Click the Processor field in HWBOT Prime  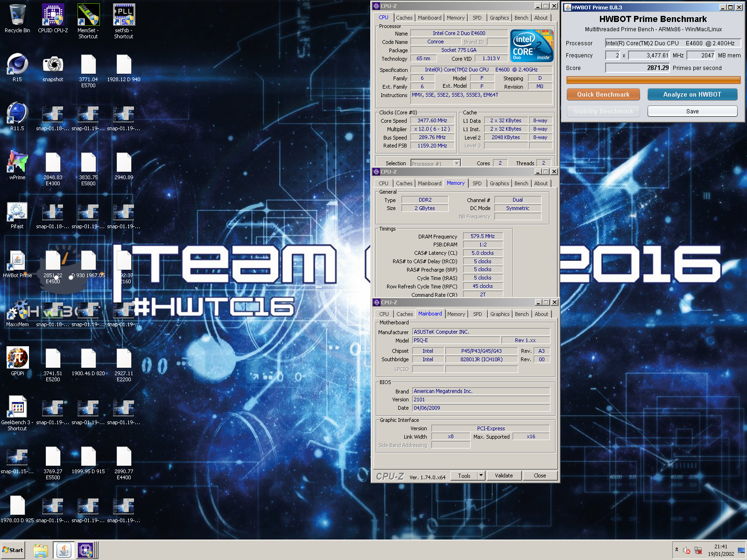tap(673, 43)
